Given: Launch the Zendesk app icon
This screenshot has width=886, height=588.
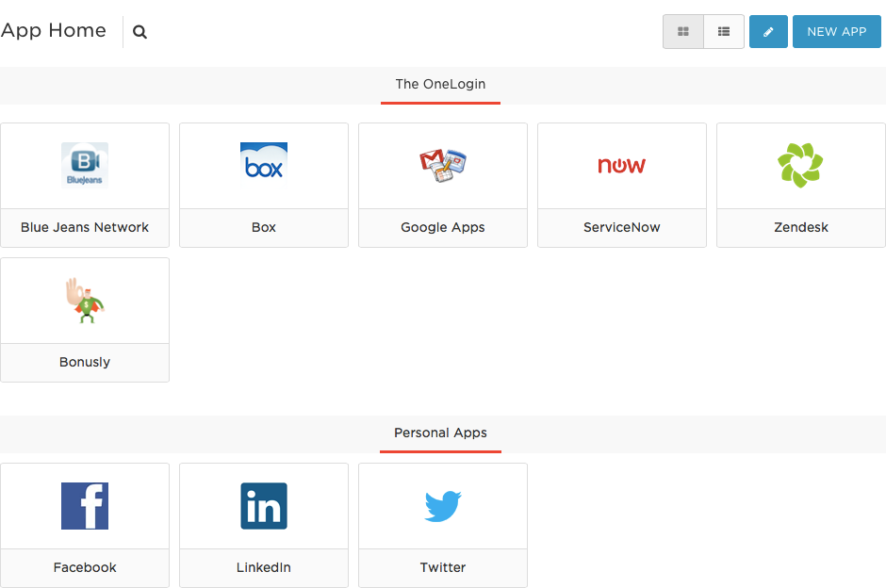Looking at the screenshot, I should tap(800, 166).
